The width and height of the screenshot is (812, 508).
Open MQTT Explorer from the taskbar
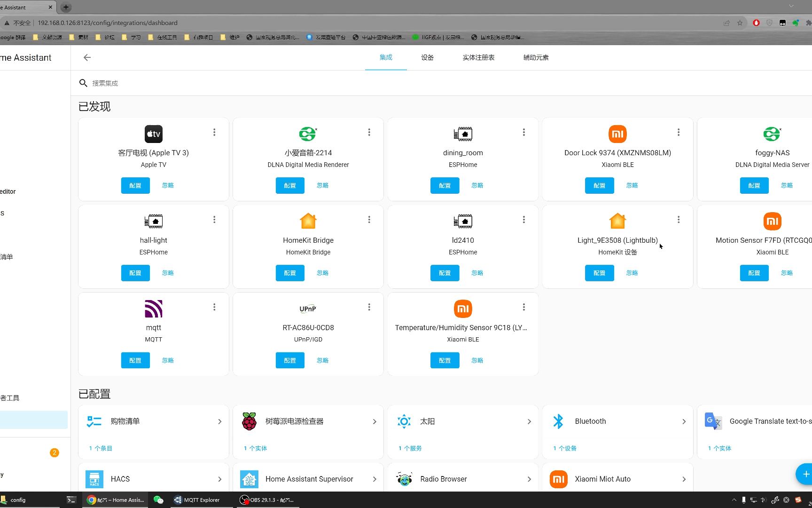pos(196,500)
